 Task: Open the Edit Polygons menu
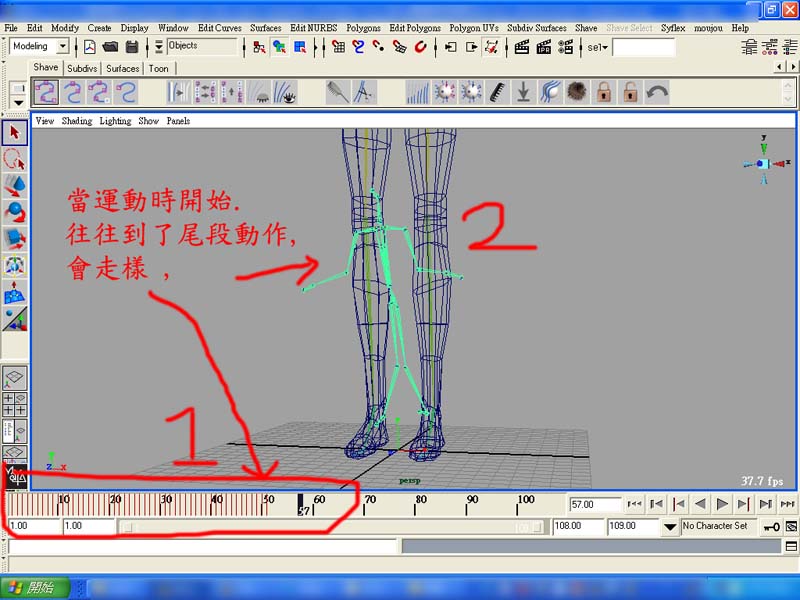(415, 28)
